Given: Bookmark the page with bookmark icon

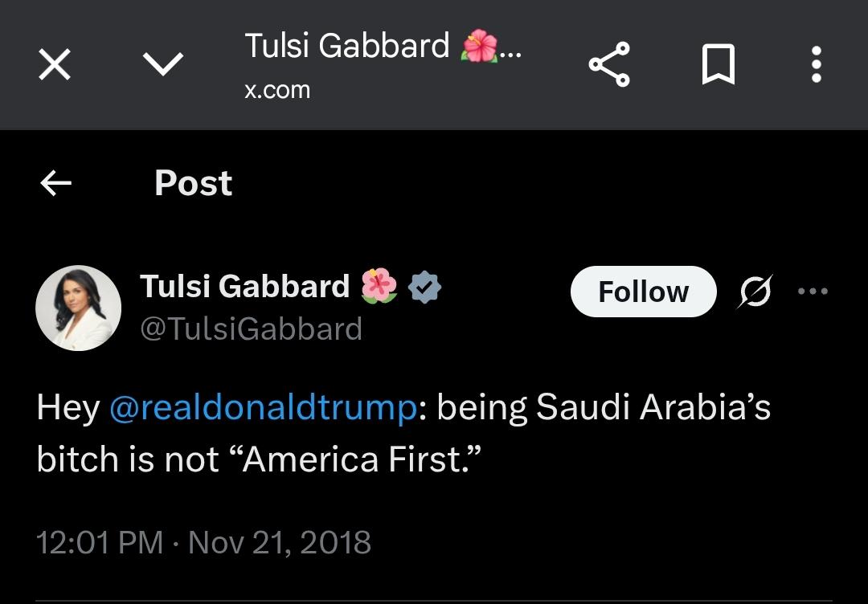Looking at the screenshot, I should point(718,64).
